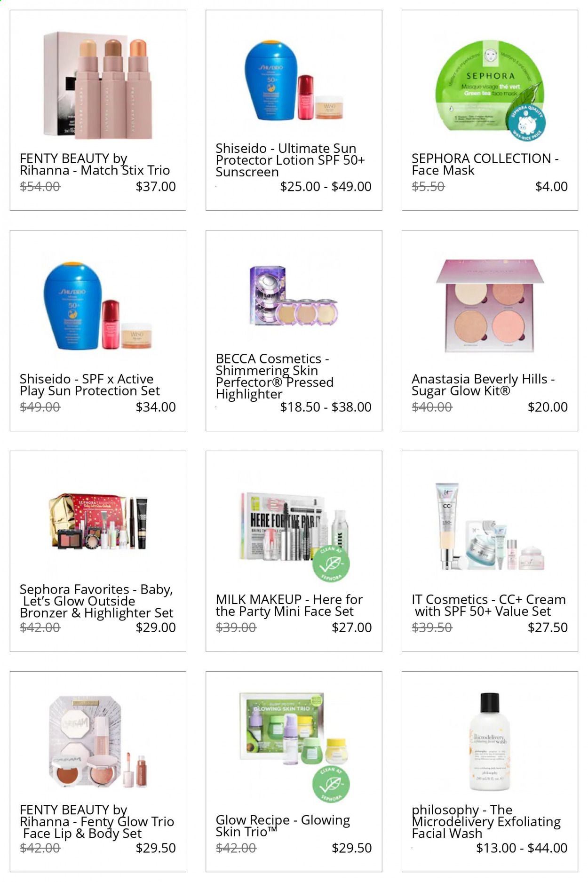Click the $13.00 - $44.00 price range
Screen dimensions: 588x882
(x=522, y=848)
